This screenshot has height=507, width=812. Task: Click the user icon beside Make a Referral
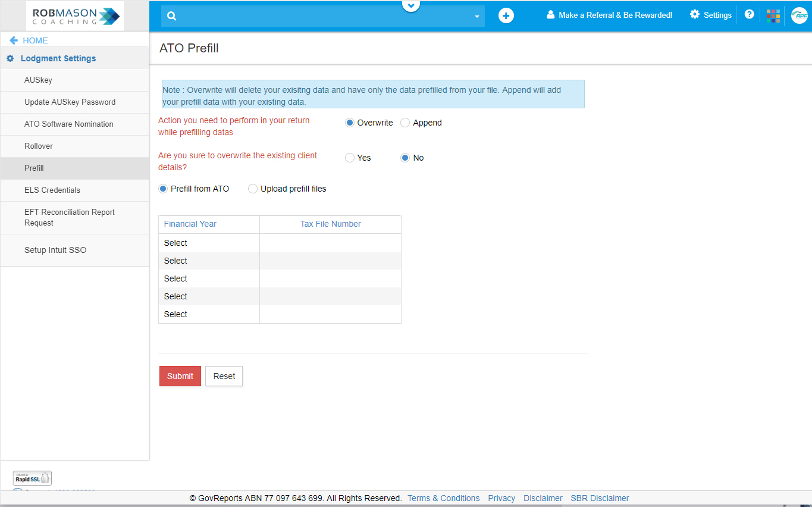click(551, 15)
